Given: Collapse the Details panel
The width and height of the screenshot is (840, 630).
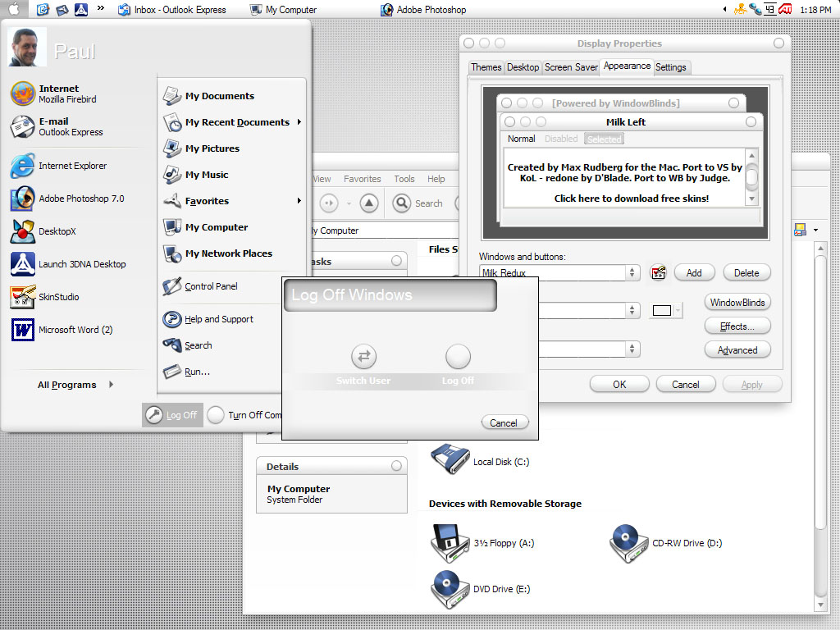Looking at the screenshot, I should coord(396,466).
